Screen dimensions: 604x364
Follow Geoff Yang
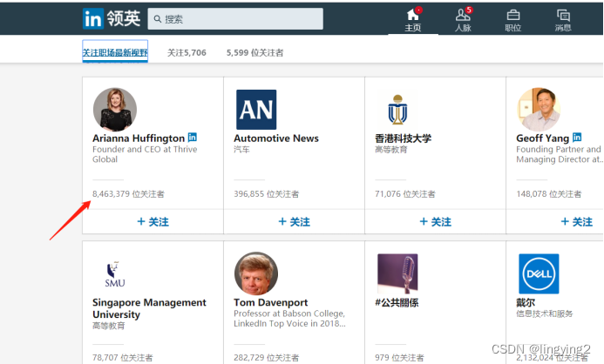[577, 222]
